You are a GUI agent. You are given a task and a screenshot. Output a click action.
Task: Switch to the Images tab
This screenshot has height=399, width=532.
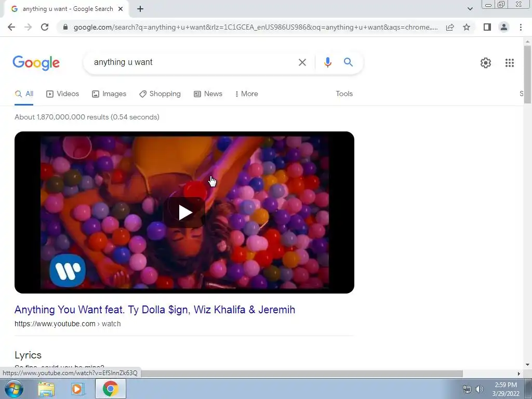click(x=109, y=94)
